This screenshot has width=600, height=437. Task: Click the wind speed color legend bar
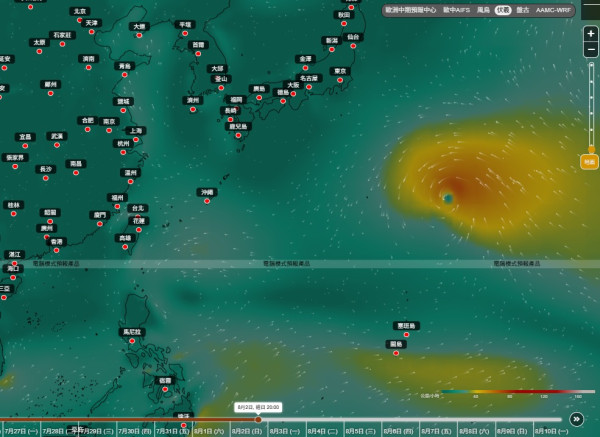point(518,391)
